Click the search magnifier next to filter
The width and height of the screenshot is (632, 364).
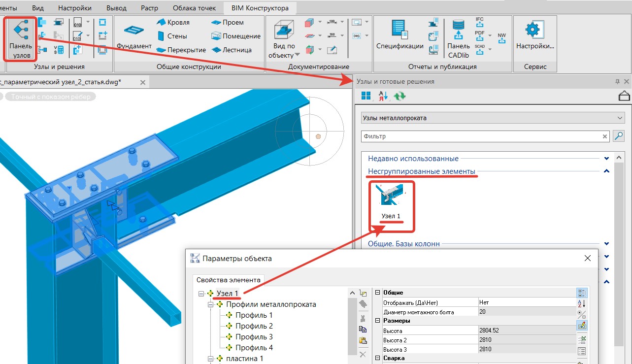618,136
